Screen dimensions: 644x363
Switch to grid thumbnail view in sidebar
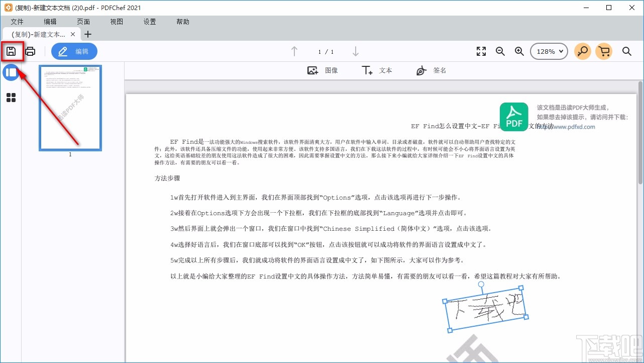[x=11, y=97]
